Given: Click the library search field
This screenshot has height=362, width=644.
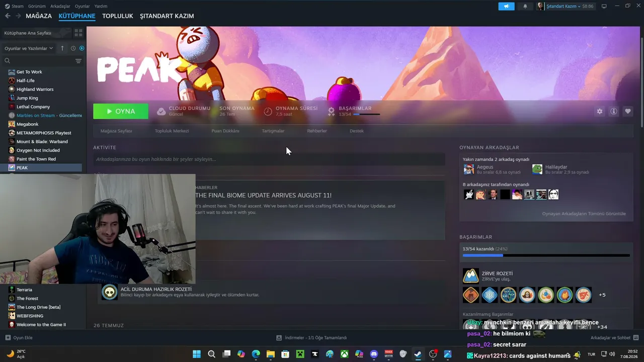Looking at the screenshot, I should [x=42, y=61].
